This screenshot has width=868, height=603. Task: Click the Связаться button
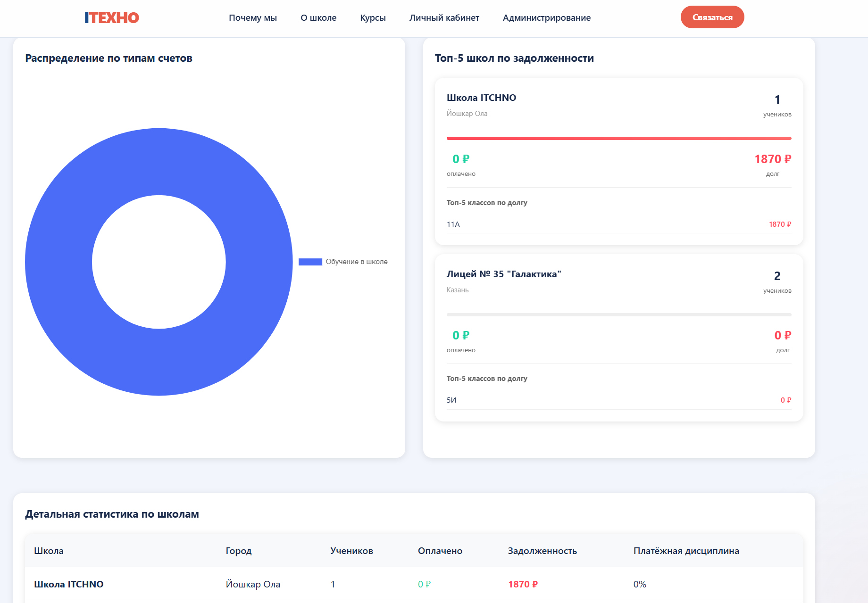coord(712,17)
